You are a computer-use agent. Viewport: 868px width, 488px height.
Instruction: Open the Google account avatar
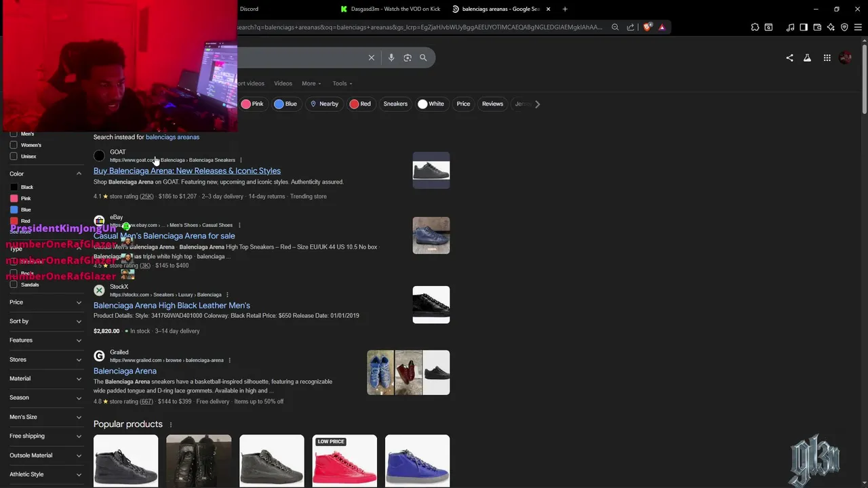[845, 58]
